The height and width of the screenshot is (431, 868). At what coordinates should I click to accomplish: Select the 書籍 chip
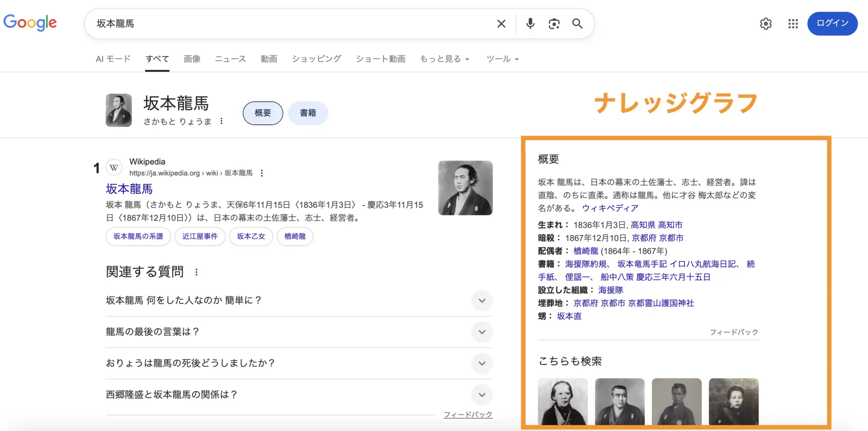tap(308, 113)
